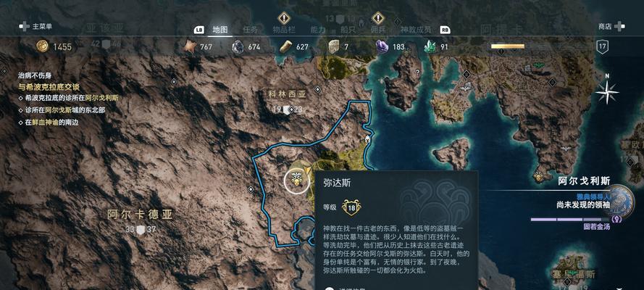
Task: Click the purple obsidian glass resource icon
Action: [382, 46]
